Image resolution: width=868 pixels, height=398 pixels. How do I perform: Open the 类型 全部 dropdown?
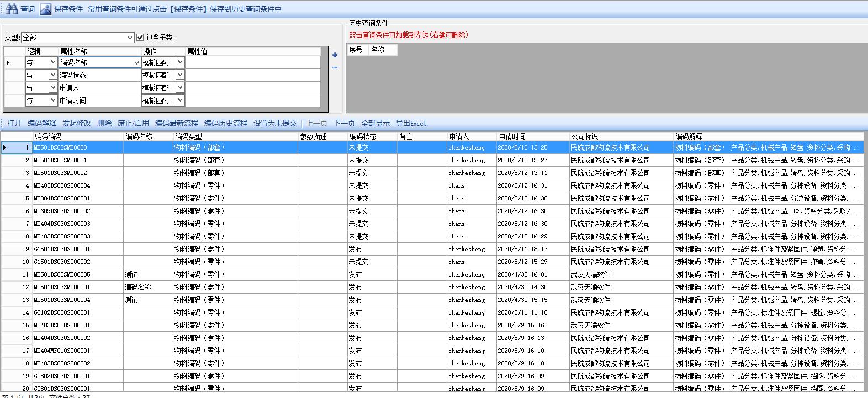pos(130,38)
